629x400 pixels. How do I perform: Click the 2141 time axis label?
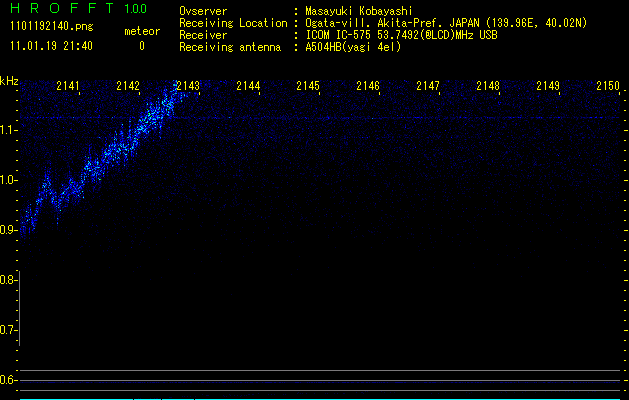[x=68, y=85]
